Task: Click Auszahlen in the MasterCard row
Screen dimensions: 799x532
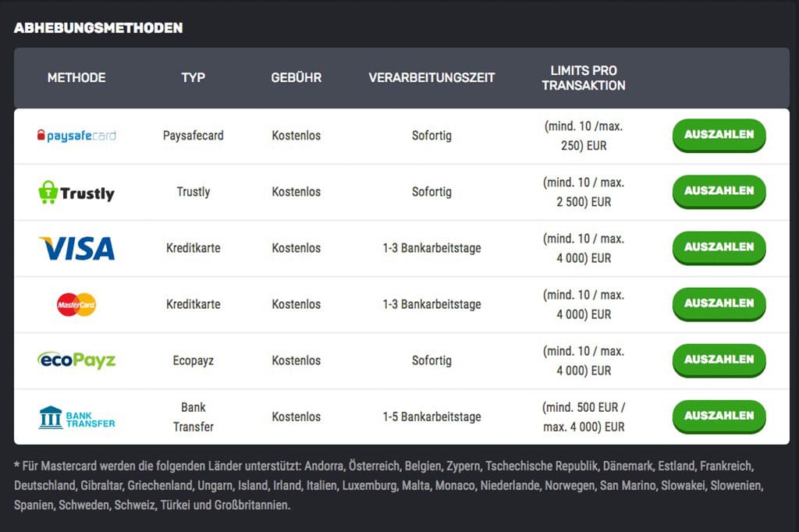Action: (719, 303)
